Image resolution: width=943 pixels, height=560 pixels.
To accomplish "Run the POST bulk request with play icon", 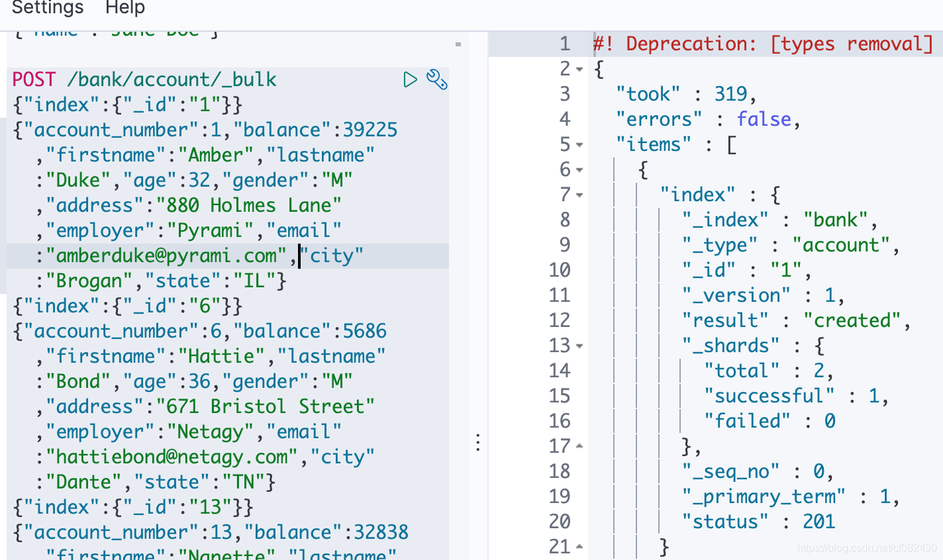I will (x=411, y=79).
